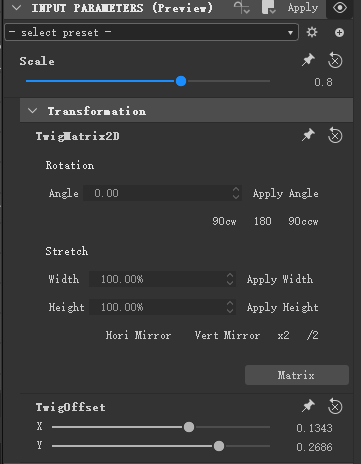Decrease the Height percent with down arrow
The image size is (361, 464).
(230, 311)
